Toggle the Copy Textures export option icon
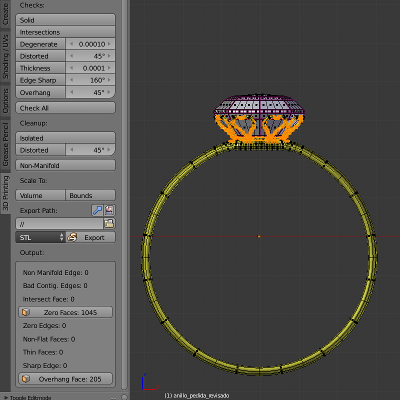 (109, 210)
